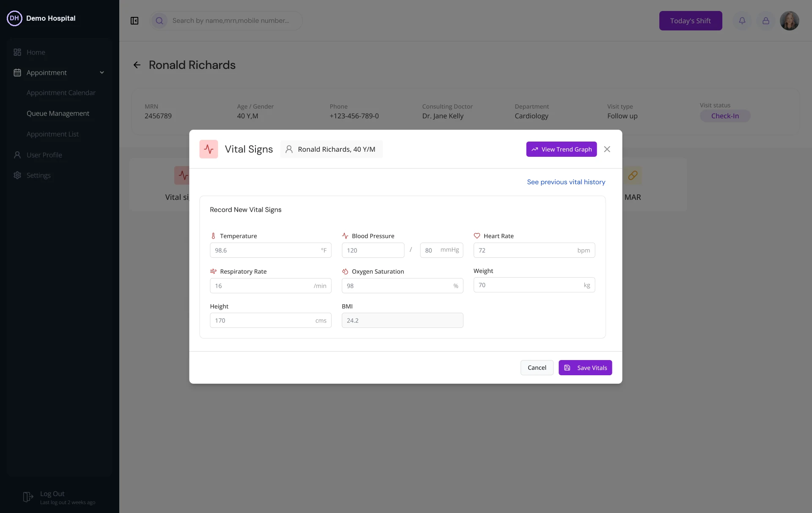The width and height of the screenshot is (812, 513).
Task: Click the patient person icon in dialog header
Action: [x=289, y=149]
